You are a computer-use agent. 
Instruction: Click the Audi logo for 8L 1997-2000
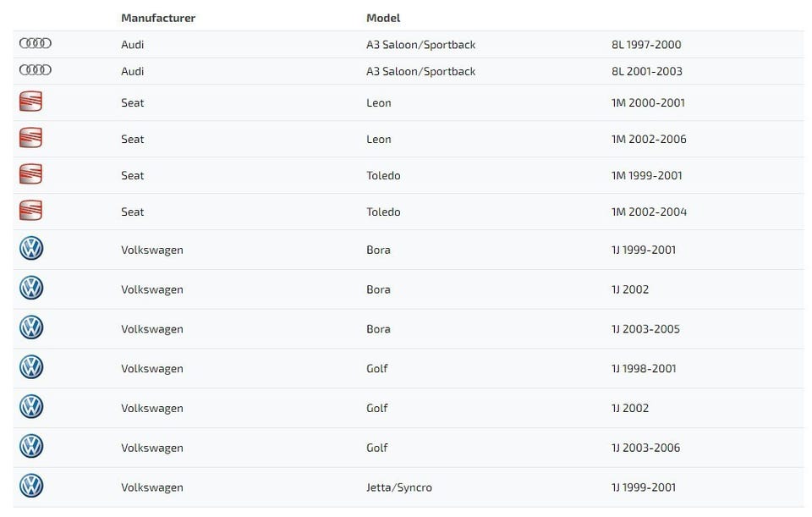pyautogui.click(x=35, y=44)
